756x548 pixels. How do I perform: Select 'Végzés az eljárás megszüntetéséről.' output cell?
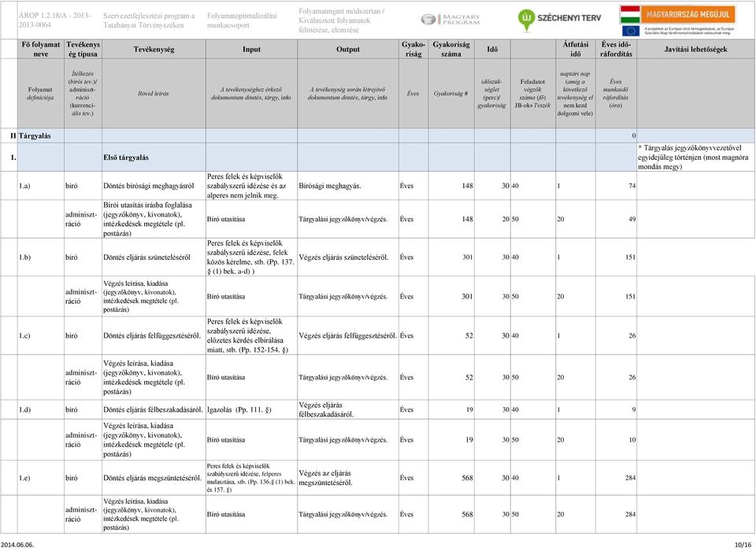tap(348, 478)
